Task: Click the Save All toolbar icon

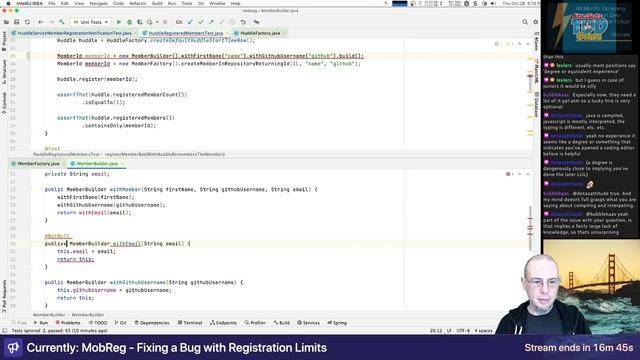Action: (17, 22)
